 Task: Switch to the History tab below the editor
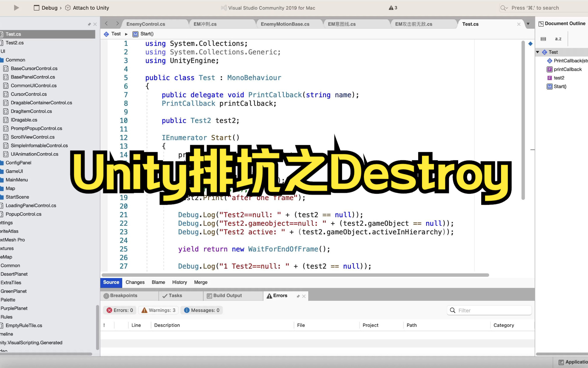click(x=179, y=282)
